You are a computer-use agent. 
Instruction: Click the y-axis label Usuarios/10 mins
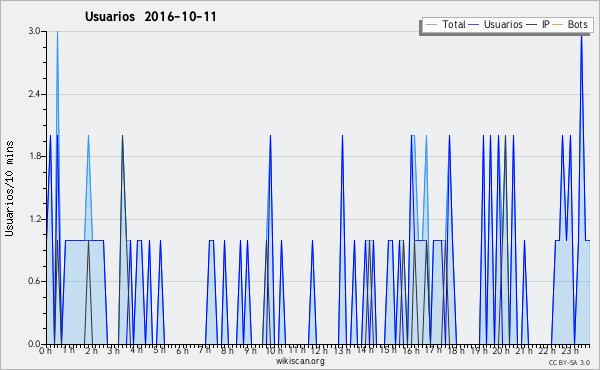[x=9, y=188]
